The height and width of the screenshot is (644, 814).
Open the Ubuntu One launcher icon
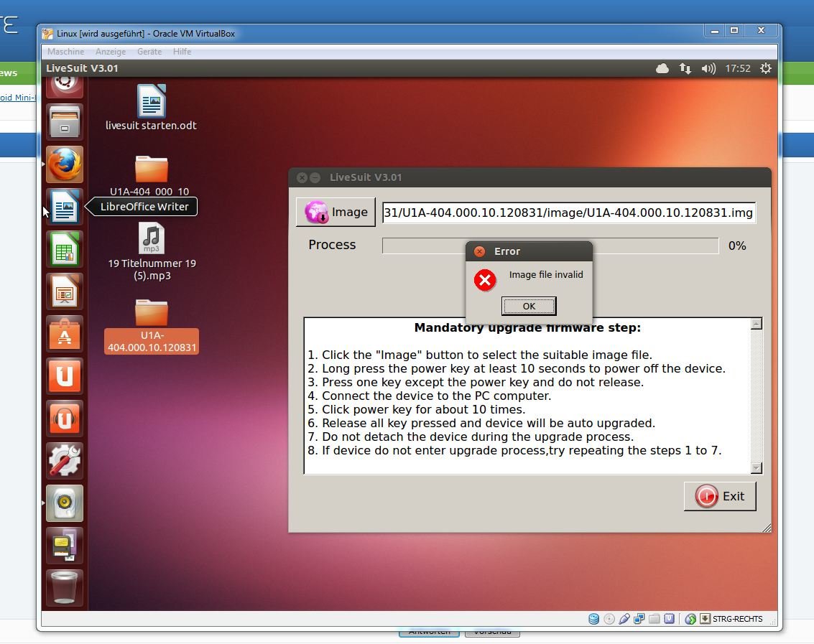[x=65, y=376]
